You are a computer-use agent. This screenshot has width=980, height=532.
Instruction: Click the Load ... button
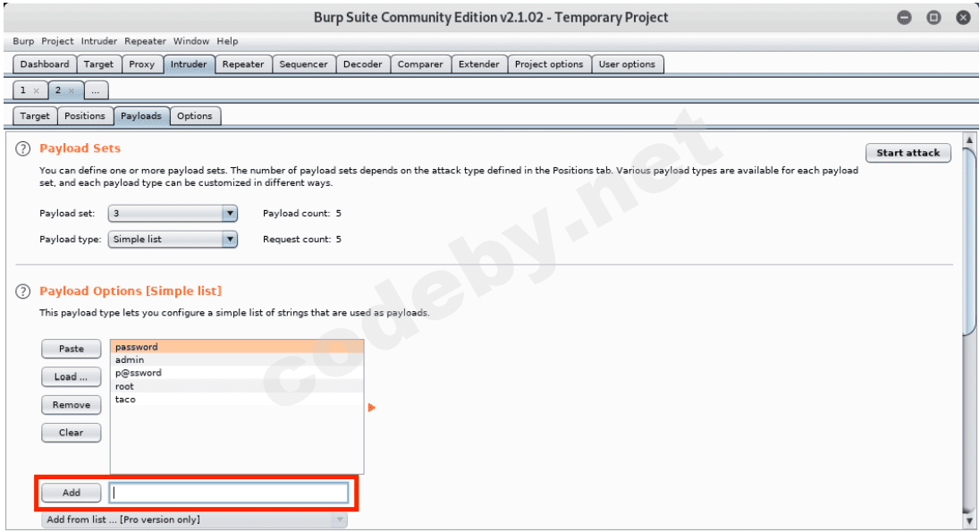tap(72, 377)
